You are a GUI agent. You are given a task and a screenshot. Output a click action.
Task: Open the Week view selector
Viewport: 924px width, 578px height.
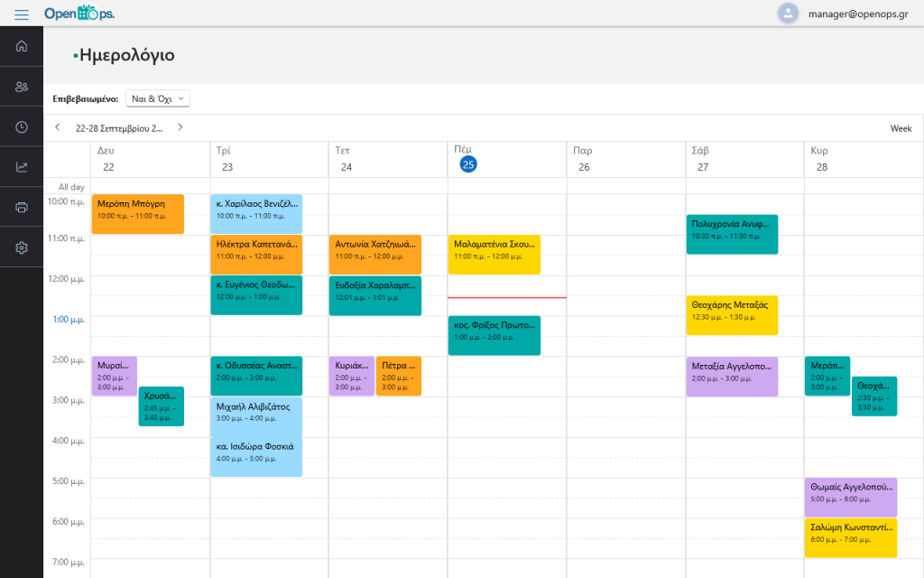pyautogui.click(x=901, y=128)
